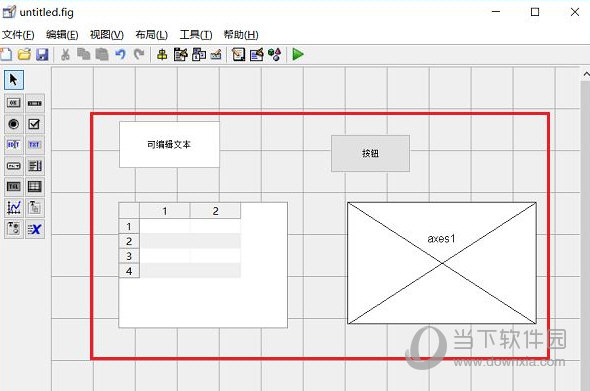This screenshot has width=590, height=391.
Task: Pick the Toggle Button component tool
Action: [x=14, y=187]
